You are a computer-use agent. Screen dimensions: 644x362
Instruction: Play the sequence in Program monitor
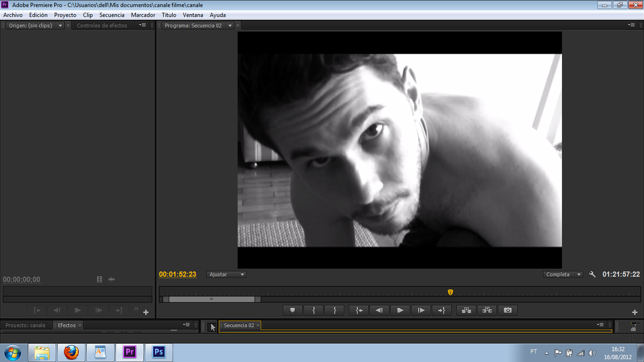tap(400, 310)
